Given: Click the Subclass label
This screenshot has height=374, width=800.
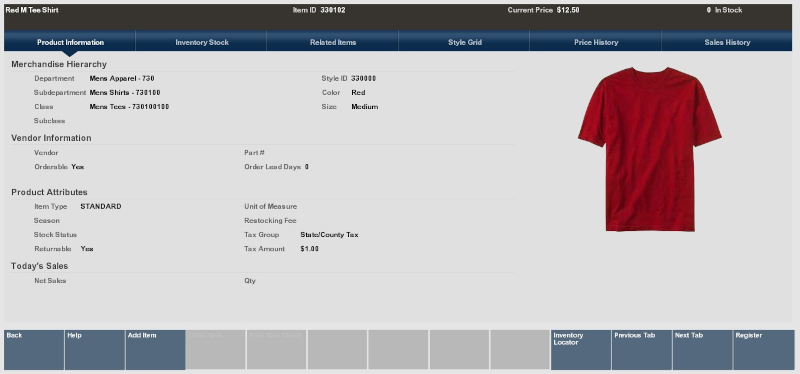Looking at the screenshot, I should 49,121.
